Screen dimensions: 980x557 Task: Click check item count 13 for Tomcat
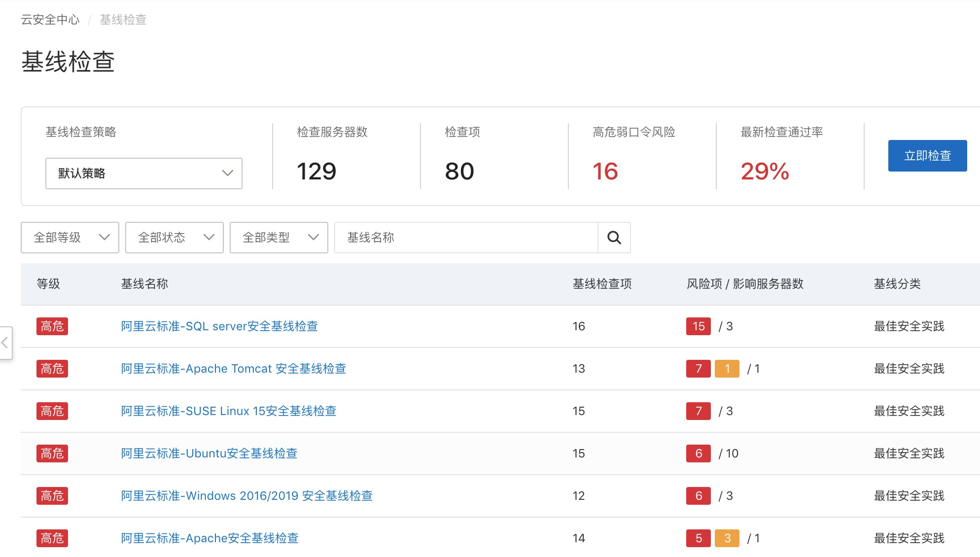(579, 369)
